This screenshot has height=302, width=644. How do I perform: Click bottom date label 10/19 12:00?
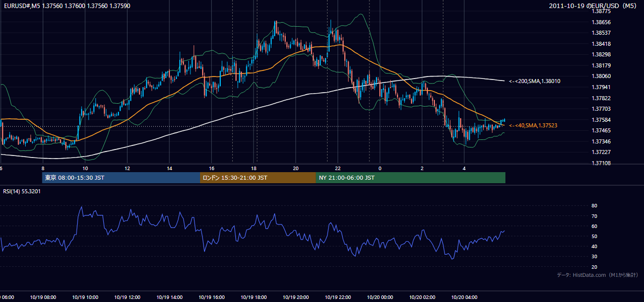pos(126,297)
